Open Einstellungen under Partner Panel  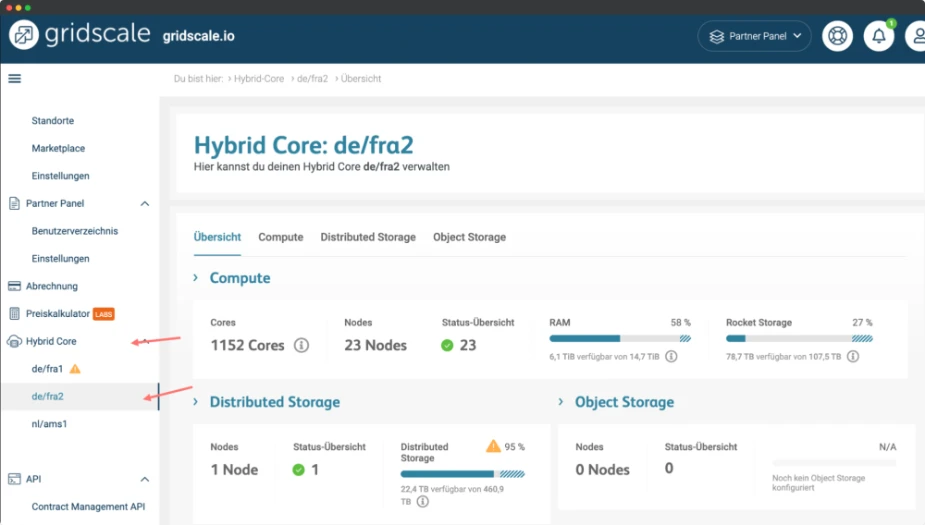61,258
